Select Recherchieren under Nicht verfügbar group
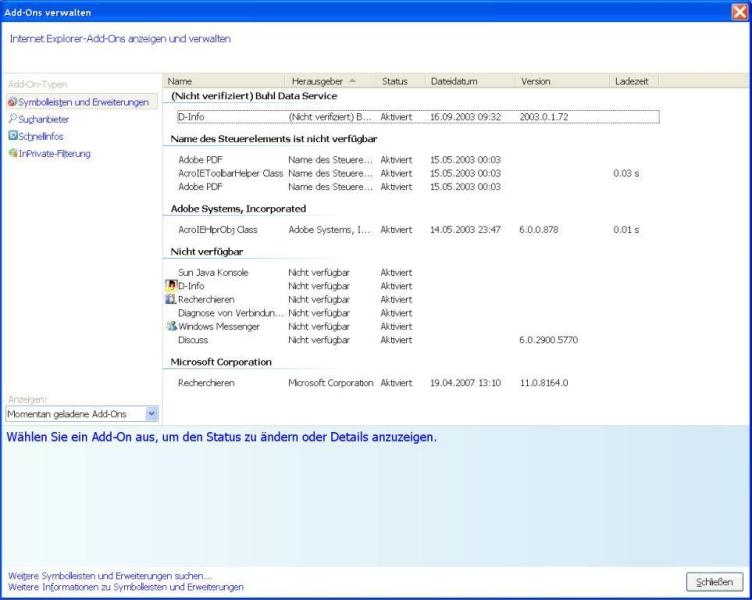 (418, 299)
